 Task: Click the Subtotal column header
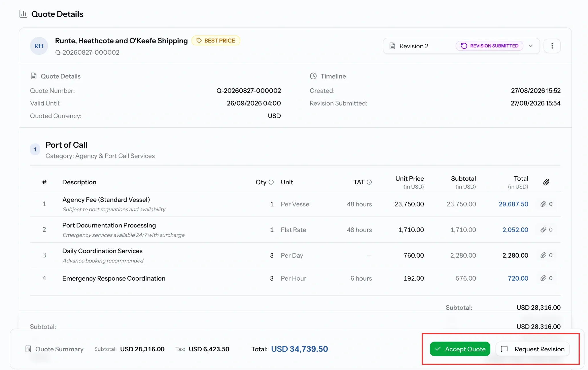463,182
